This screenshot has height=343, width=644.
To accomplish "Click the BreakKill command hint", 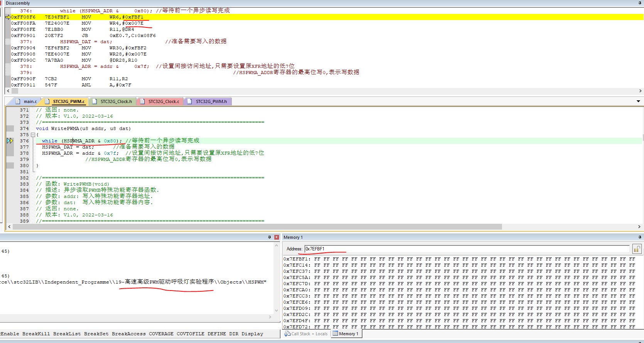I will (x=36, y=334).
